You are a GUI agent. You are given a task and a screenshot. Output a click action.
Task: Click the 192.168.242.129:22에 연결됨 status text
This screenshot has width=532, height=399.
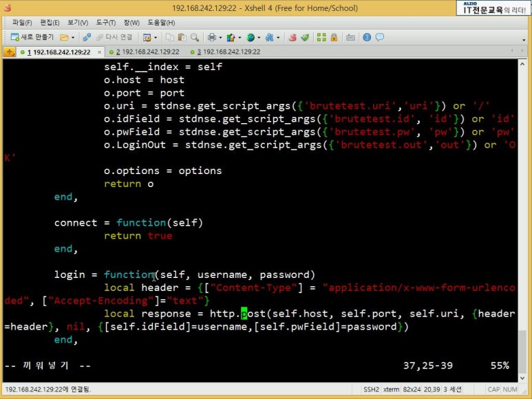tap(48, 389)
